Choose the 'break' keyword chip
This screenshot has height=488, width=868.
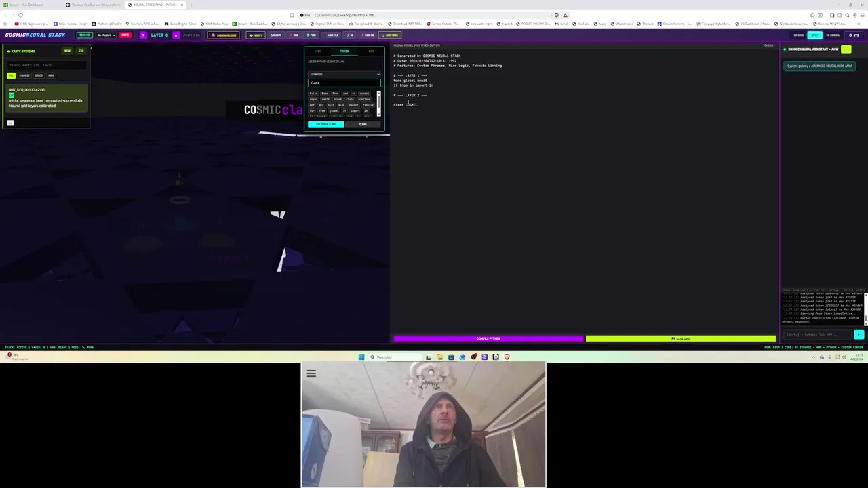pyautogui.click(x=338, y=99)
